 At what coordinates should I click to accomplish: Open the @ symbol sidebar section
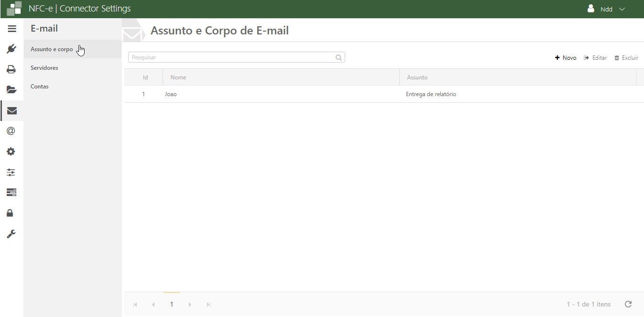coord(11,131)
